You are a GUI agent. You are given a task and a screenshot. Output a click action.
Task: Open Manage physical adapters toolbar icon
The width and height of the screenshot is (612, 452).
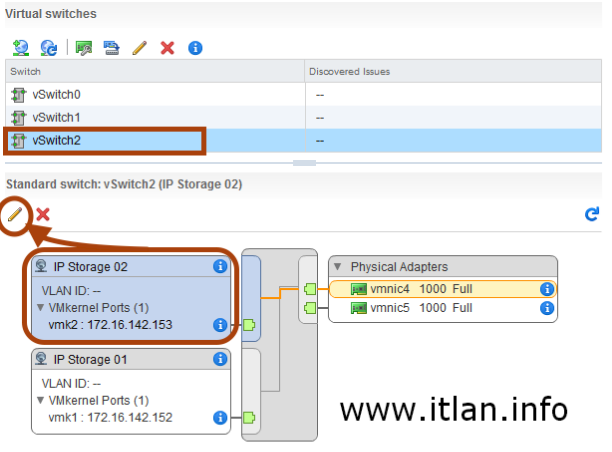pos(85,47)
